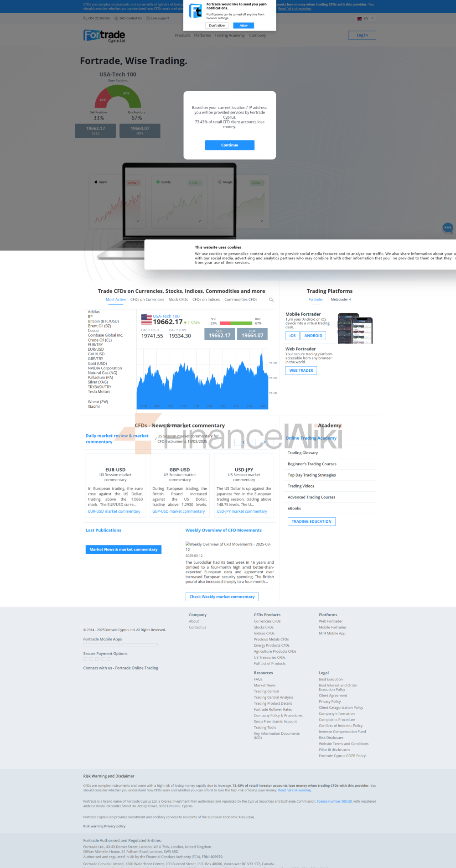Allow Fortrade push notifications
The image size is (456, 868).
tap(244, 26)
